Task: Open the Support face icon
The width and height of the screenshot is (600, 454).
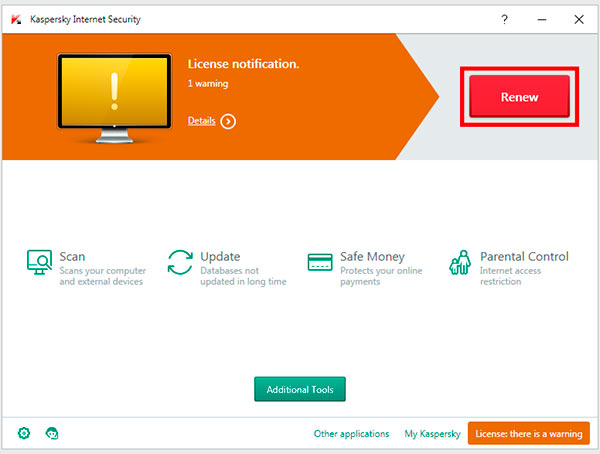Action: tap(52, 433)
